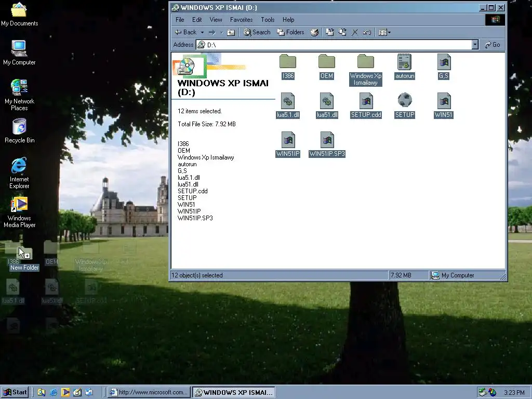Open the View menu
Viewport: 532px width, 399px height.
pyautogui.click(x=216, y=20)
